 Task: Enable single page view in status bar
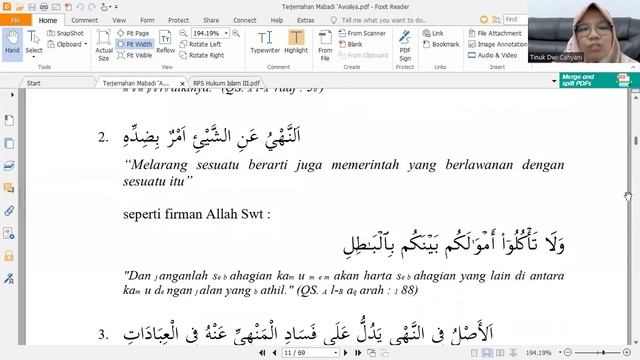[474, 353]
